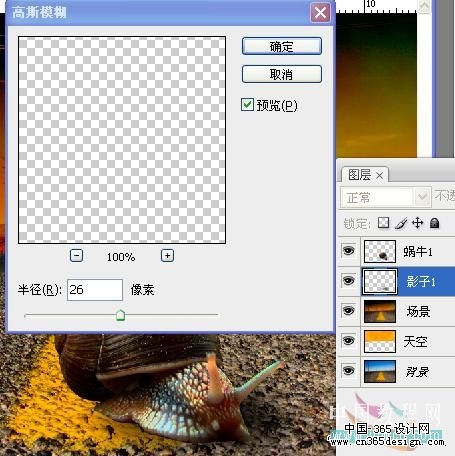
Task: Click the lock image pixels brush icon
Action: coord(401,223)
